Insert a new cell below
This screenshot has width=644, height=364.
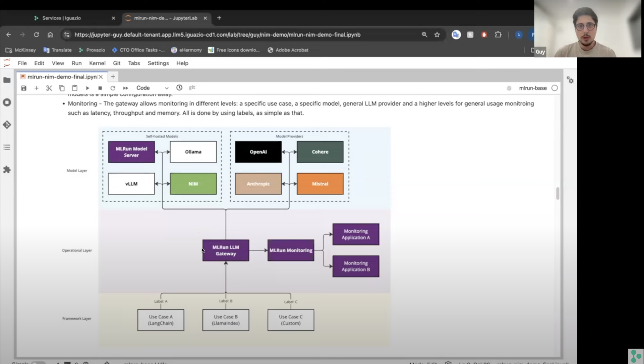pyautogui.click(x=36, y=88)
